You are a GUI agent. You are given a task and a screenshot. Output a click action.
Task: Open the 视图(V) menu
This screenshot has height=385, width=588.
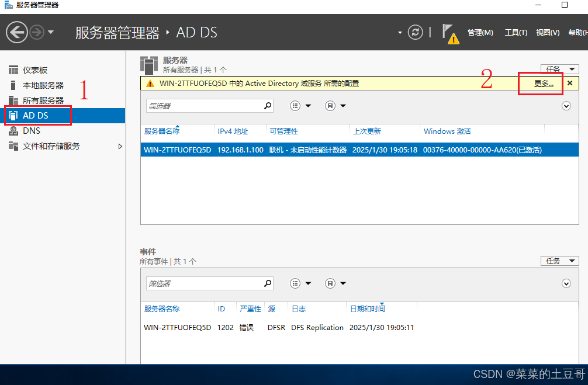[548, 33]
